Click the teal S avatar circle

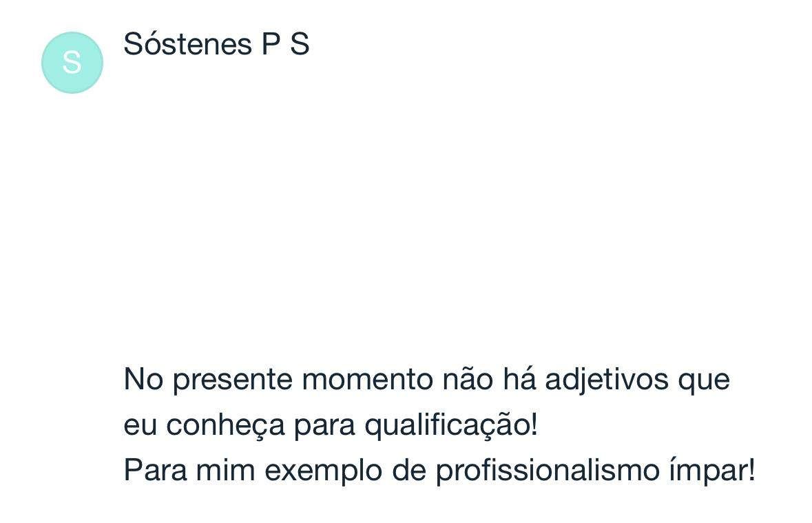pyautogui.click(x=72, y=63)
